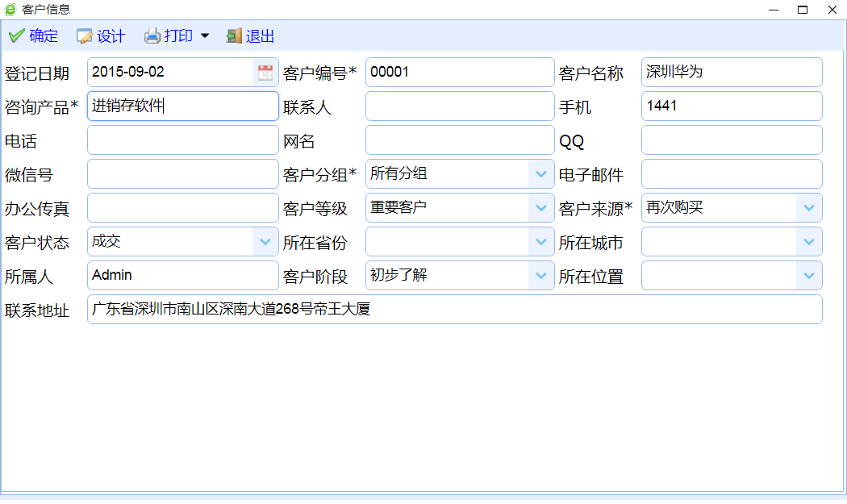Open the 客户分组 dropdown
Viewport: 847px width, 504px height.
click(x=541, y=174)
